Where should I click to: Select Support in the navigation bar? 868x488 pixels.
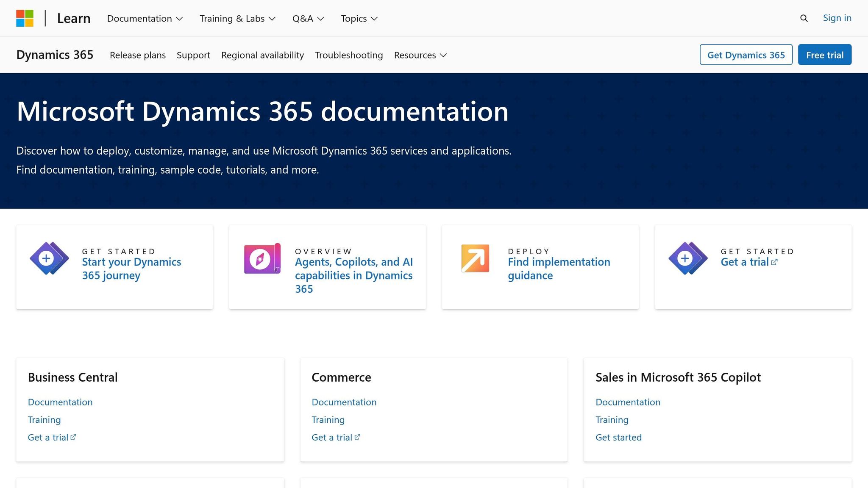(193, 55)
